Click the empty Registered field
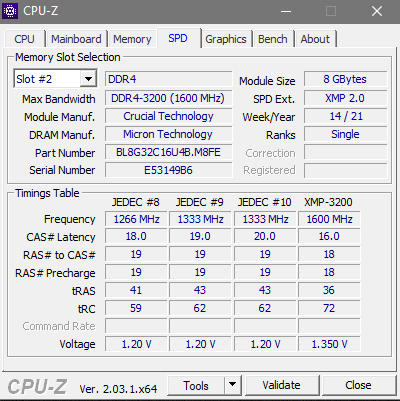This screenshot has height=401, width=400. 345,170
